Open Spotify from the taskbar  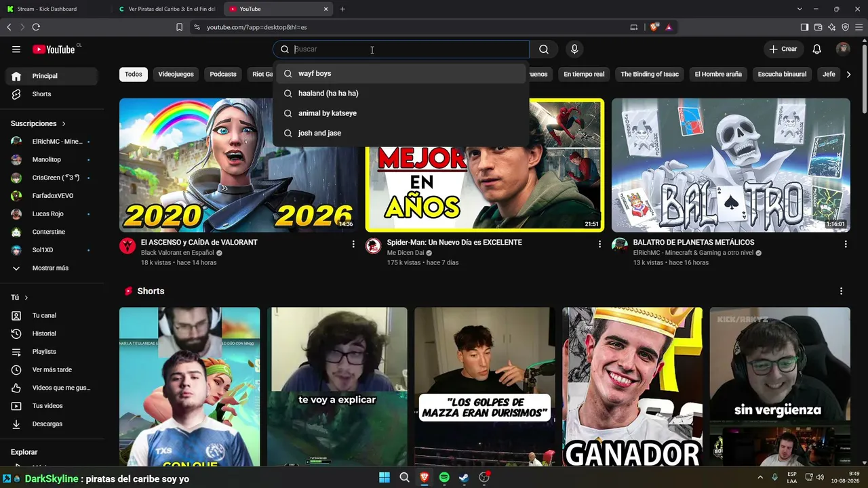pos(444,477)
